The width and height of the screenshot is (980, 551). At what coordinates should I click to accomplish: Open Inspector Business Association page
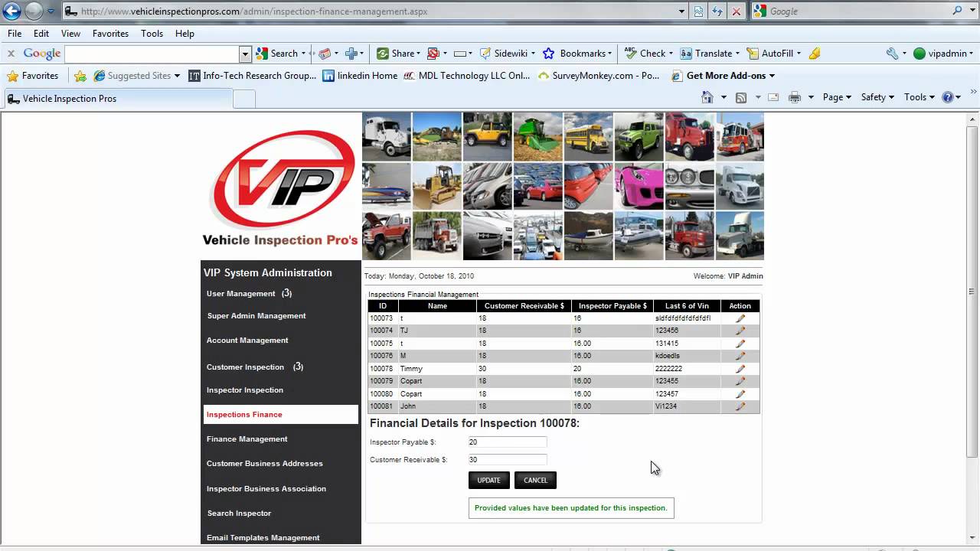coord(266,489)
